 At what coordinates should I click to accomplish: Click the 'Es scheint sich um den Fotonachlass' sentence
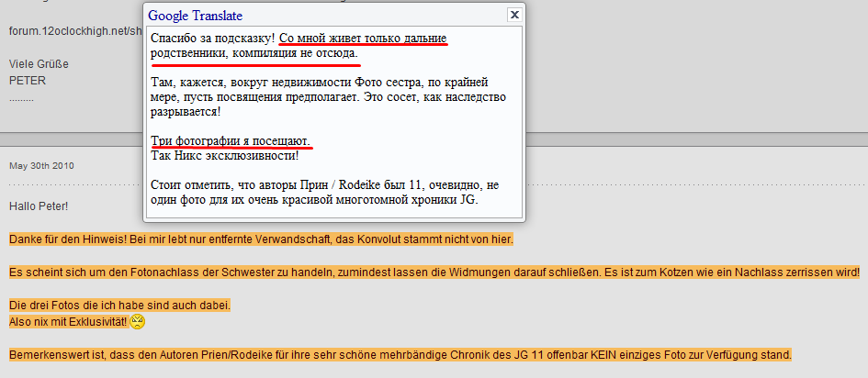[x=434, y=272]
